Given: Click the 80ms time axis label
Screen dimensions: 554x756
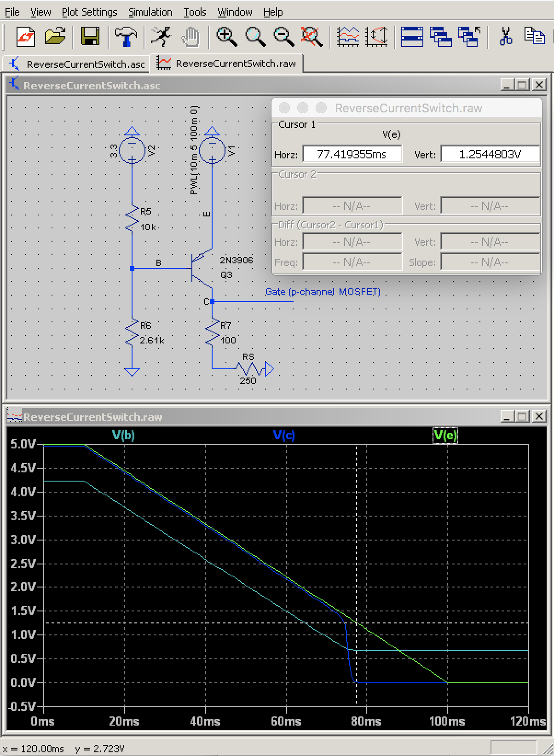Looking at the screenshot, I should click(x=366, y=721).
